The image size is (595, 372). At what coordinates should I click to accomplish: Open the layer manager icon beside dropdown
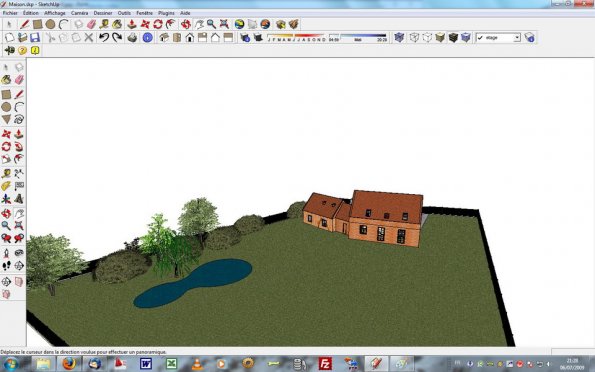(x=529, y=37)
